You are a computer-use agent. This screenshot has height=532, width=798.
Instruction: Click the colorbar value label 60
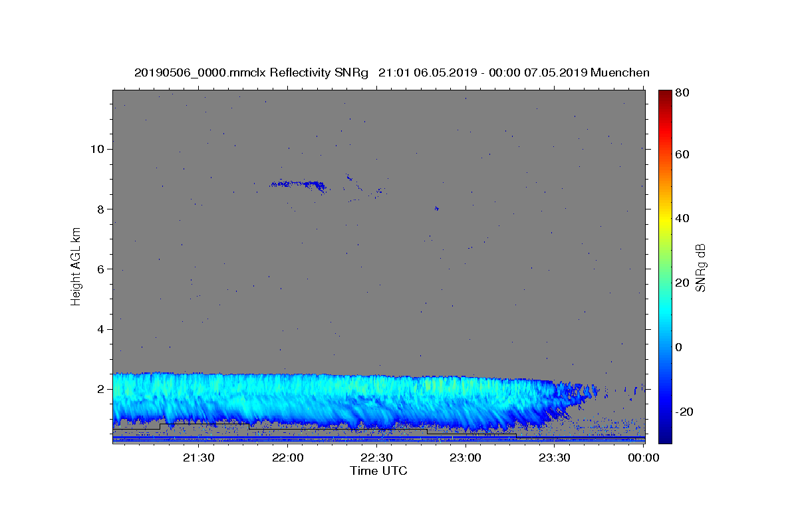click(x=681, y=154)
